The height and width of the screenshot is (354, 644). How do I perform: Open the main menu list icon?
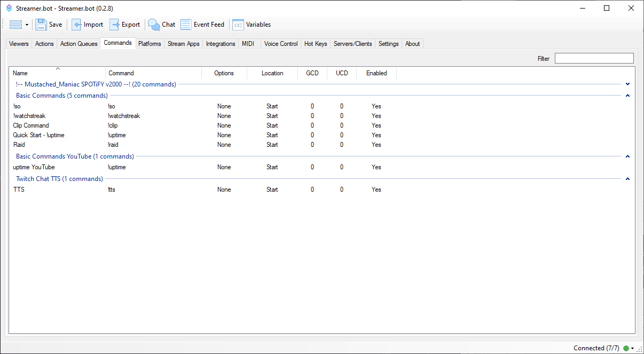16,25
